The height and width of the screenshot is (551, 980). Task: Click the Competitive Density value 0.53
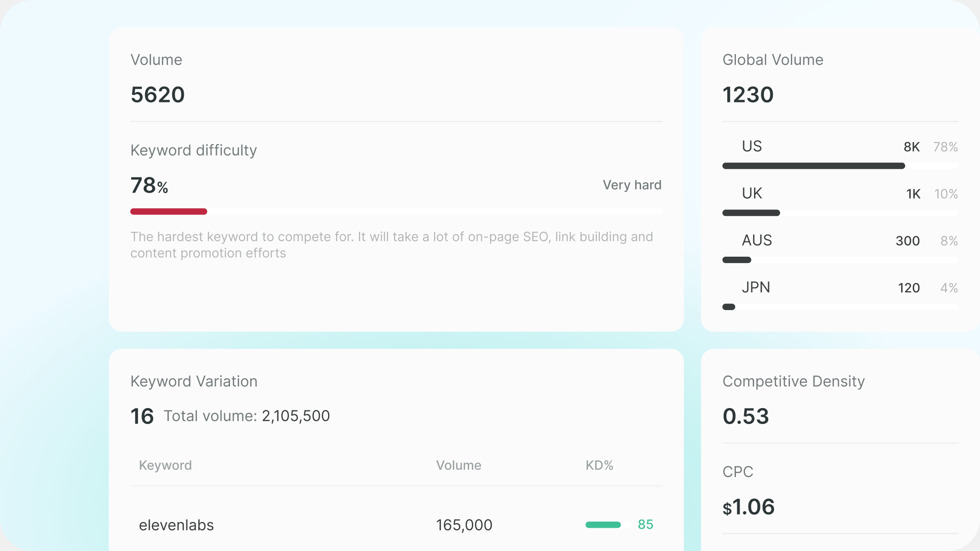pos(745,416)
